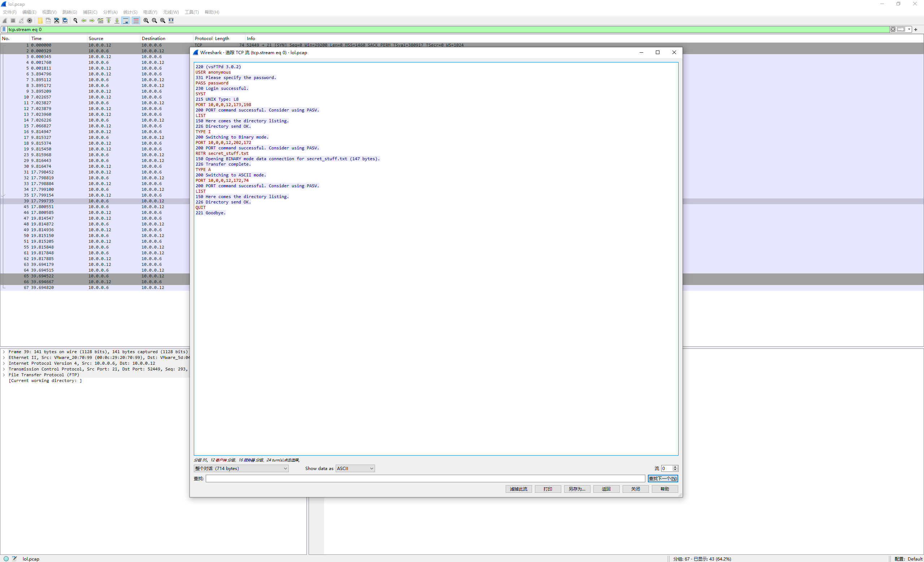Click the 打印 print button
The height and width of the screenshot is (562, 924).
(548, 489)
